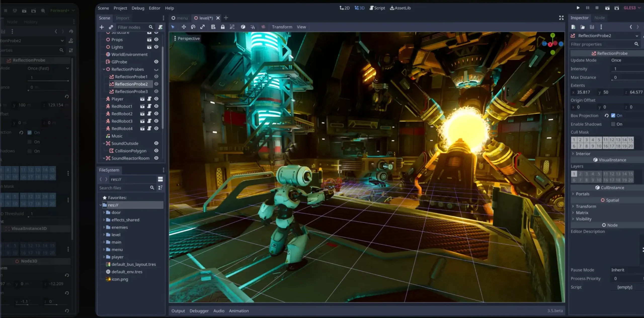Toggle distraction-free mode icon

coord(561,18)
